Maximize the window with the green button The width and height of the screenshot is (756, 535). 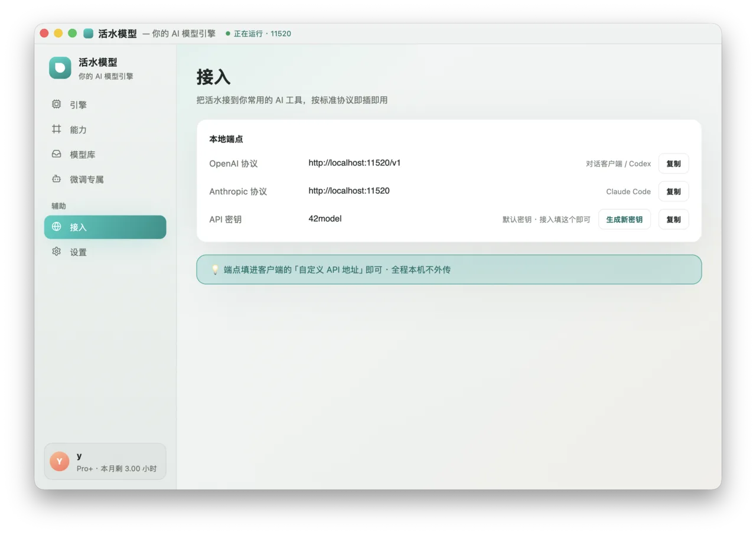(x=72, y=34)
